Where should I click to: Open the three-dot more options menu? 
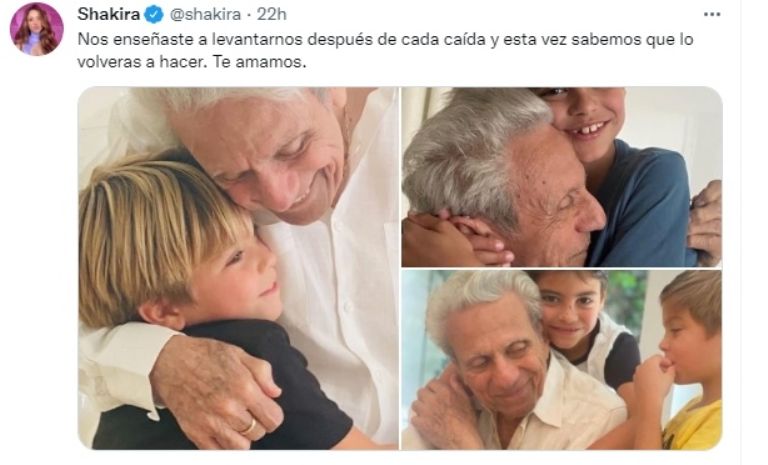pyautogui.click(x=712, y=15)
